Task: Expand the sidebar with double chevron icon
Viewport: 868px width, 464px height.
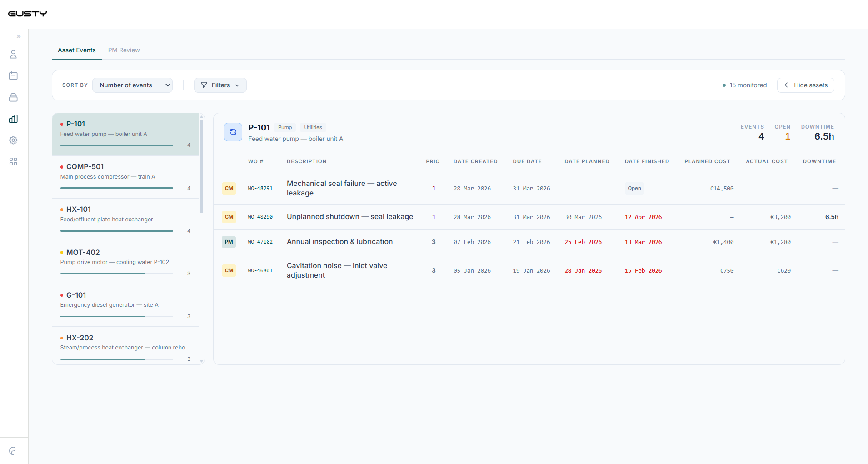Action: coord(19,36)
